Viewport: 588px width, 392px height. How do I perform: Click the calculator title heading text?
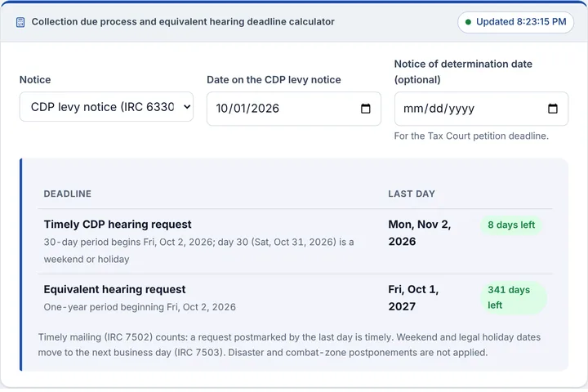(183, 22)
